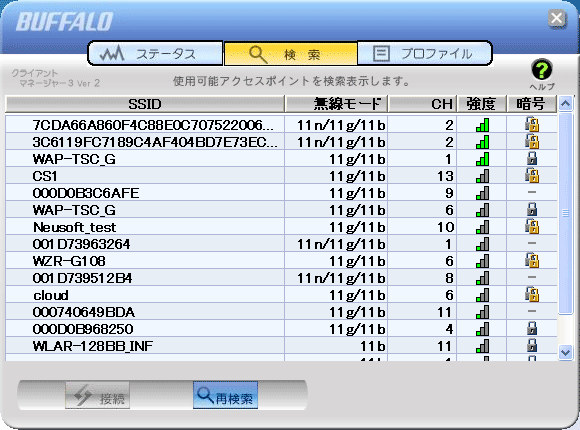Image resolution: width=580 pixels, height=430 pixels.
Task: Sort list by the CH column header
Action: point(422,104)
